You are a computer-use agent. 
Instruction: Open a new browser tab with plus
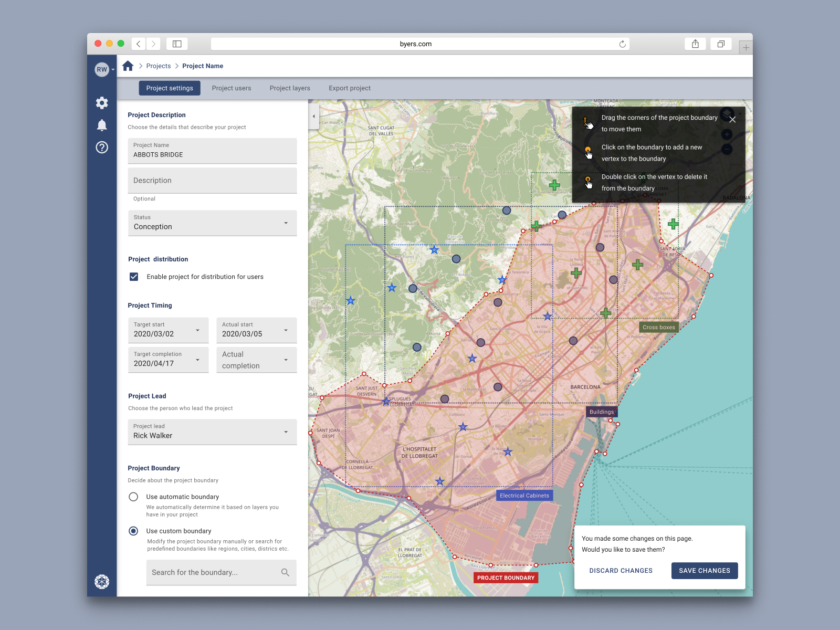point(745,48)
